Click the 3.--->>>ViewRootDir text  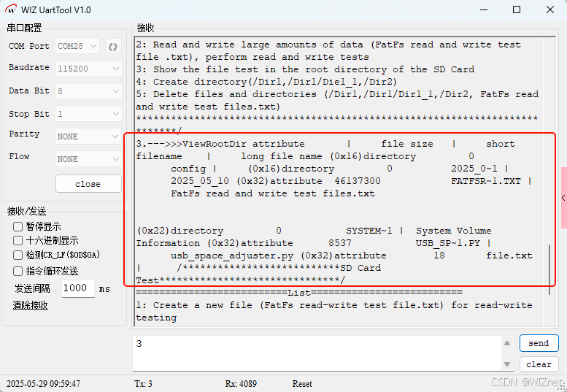coord(191,144)
